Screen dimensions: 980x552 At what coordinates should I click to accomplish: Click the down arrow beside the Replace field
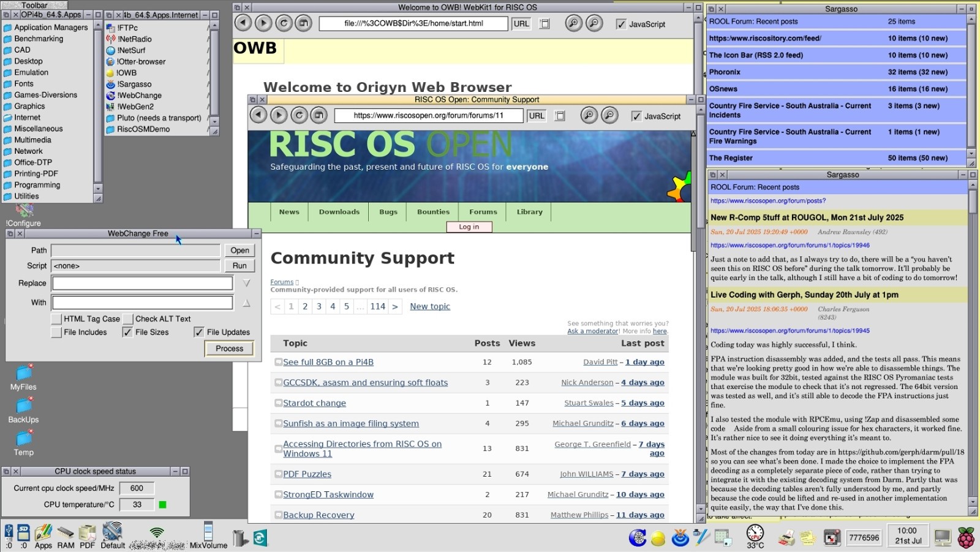[246, 283]
